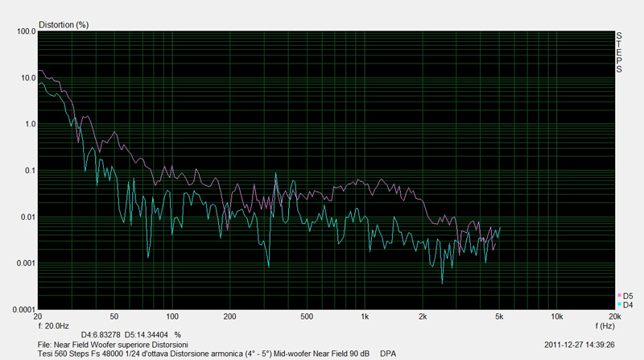
Task: Click the 'f: 20.0Hz' cursor readout
Action: coord(53,326)
